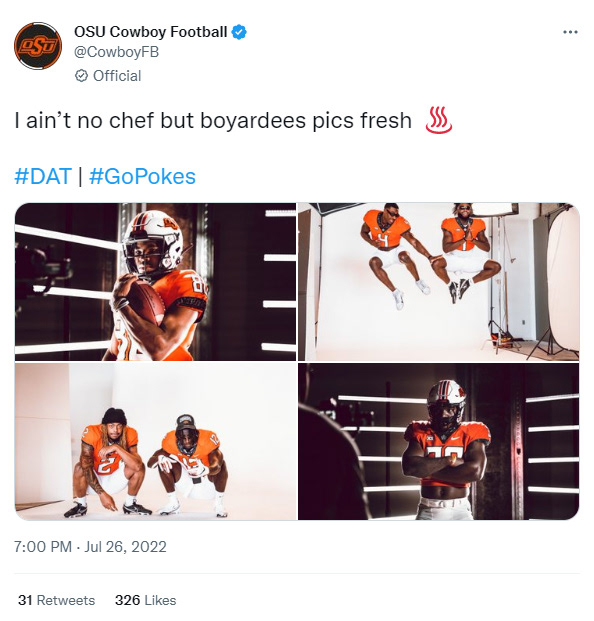Open the OSU profile avatar logo
The width and height of the screenshot is (594, 621).
(x=38, y=46)
